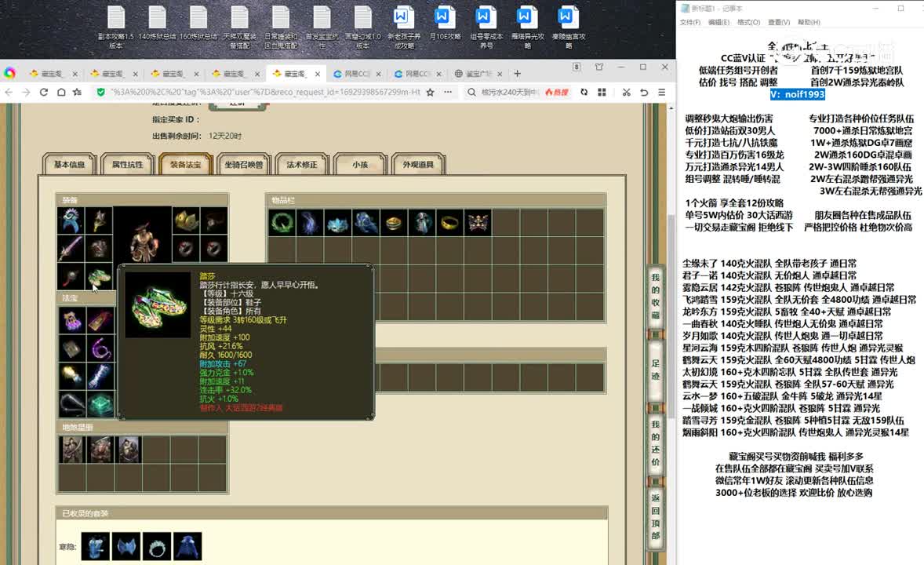Click the browser undo closed tab arrow
The width and height of the screenshot is (924, 565).
pos(644,92)
